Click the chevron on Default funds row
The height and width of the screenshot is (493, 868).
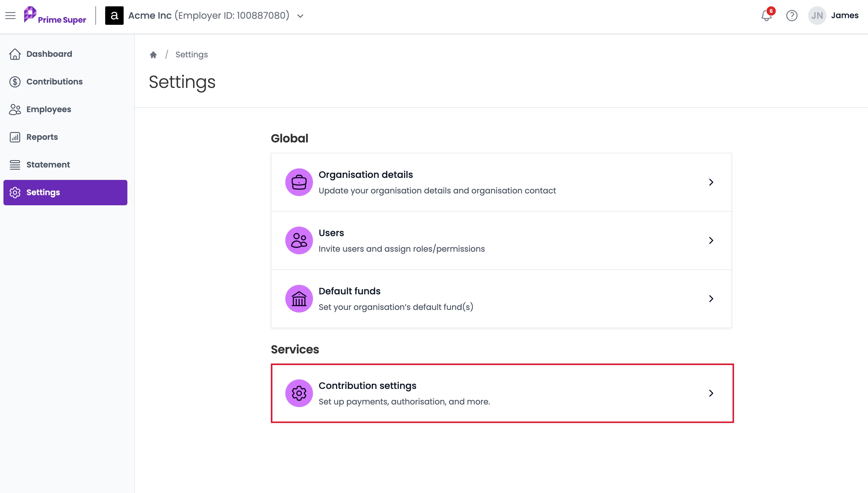pos(711,299)
